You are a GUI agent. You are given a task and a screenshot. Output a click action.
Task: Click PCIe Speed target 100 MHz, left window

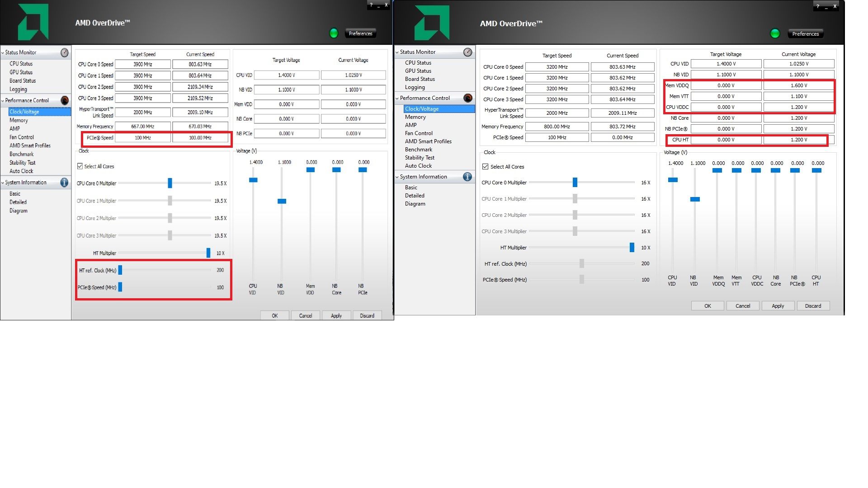(x=143, y=138)
